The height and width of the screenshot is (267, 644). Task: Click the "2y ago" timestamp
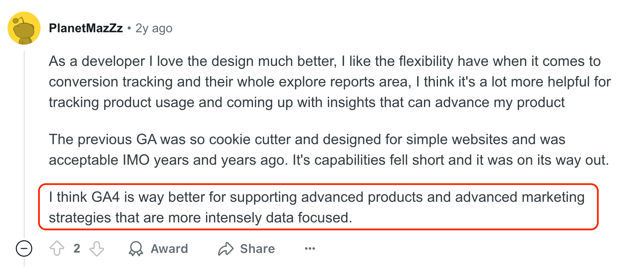154,28
